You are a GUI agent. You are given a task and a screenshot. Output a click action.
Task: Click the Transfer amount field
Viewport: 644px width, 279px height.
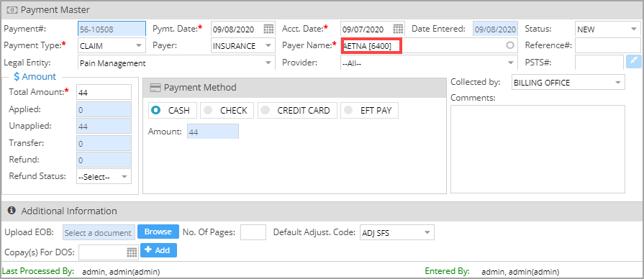click(x=104, y=143)
